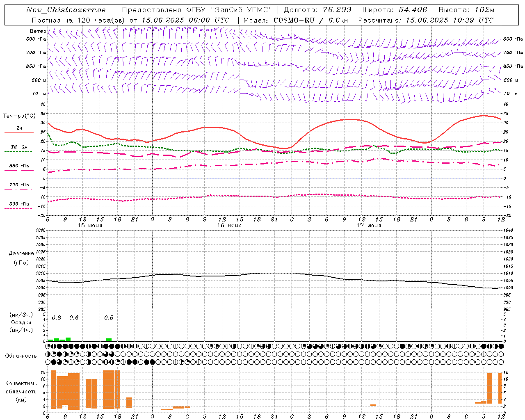This screenshot has height=420, width=525.
Task: Click the "16 июня" date label
Action: [x=229, y=226]
